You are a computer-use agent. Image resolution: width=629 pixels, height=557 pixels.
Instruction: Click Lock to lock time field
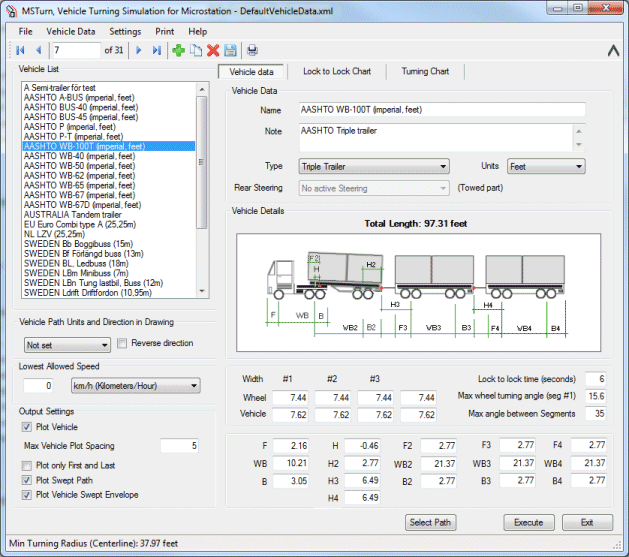point(595,379)
